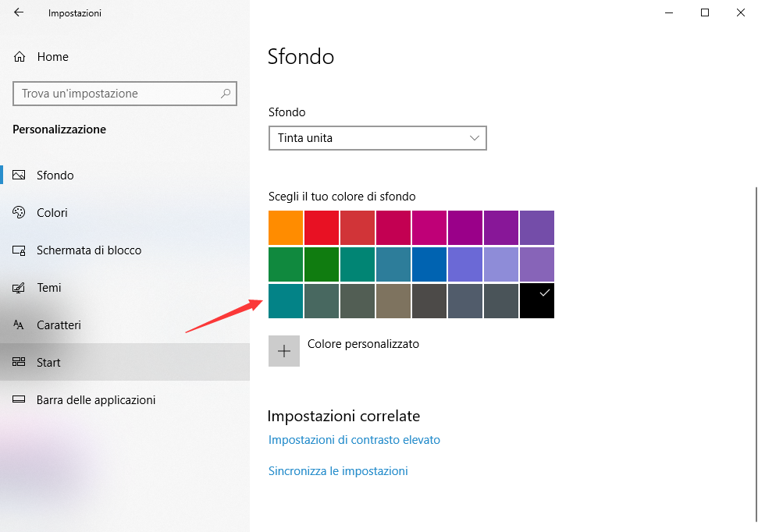Image resolution: width=758 pixels, height=532 pixels.
Task: Open Impostazioni di contrasto elevato link
Action: [x=354, y=440]
